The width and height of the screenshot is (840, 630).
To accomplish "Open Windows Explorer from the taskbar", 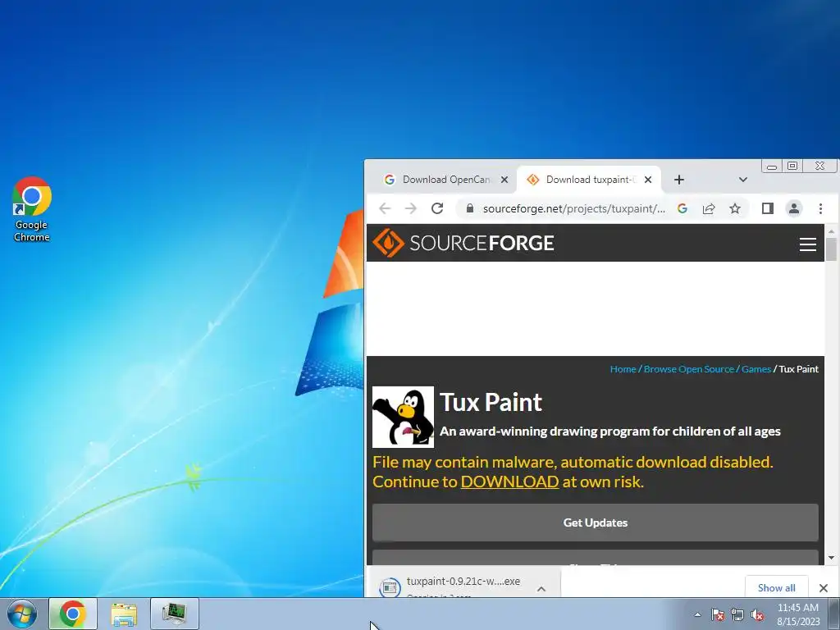I will tap(124, 614).
